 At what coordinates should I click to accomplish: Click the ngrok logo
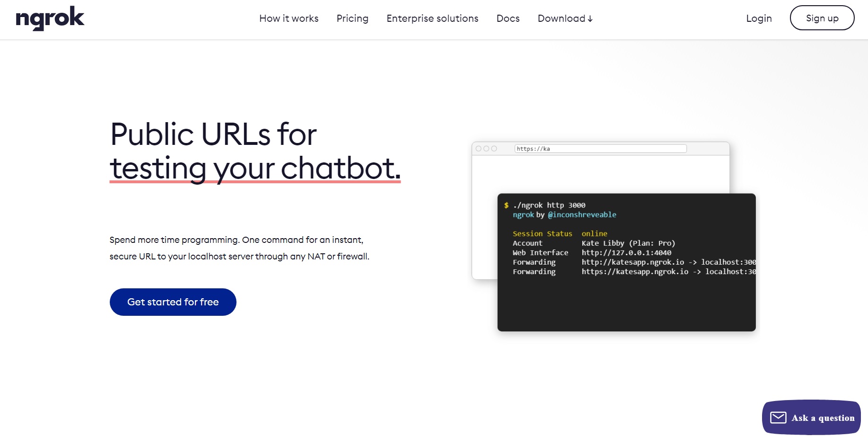pos(50,18)
